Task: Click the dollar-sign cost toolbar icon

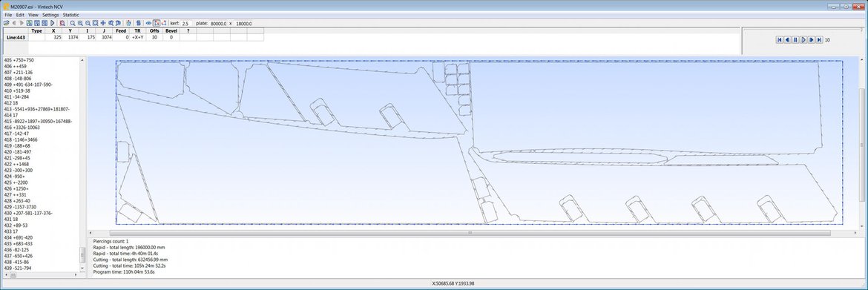Action: coord(139,23)
